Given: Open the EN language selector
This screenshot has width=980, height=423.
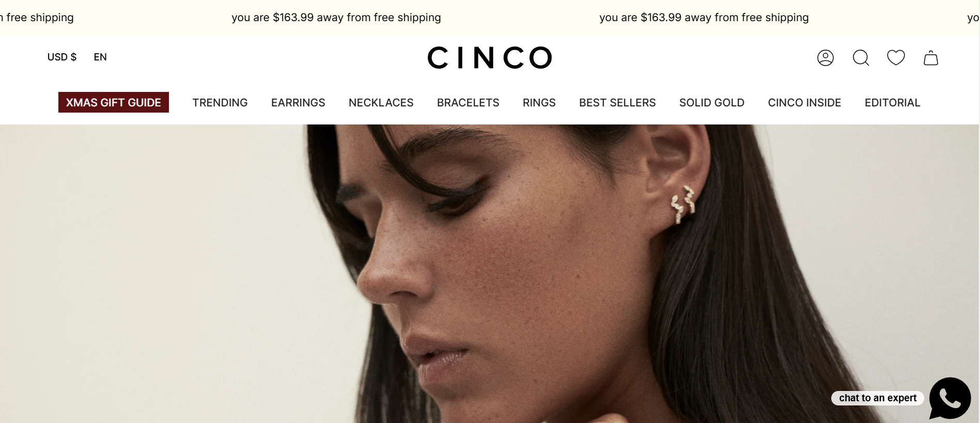Looking at the screenshot, I should (100, 57).
